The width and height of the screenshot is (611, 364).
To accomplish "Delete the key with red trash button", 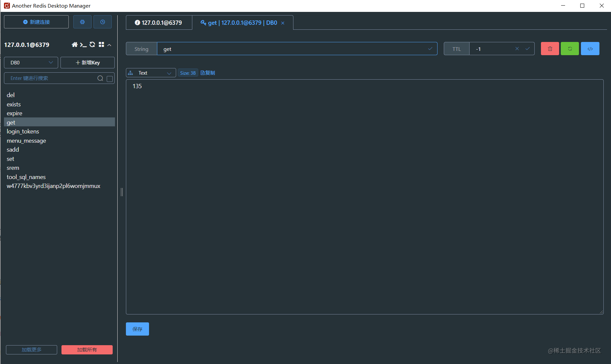I will click(x=550, y=49).
